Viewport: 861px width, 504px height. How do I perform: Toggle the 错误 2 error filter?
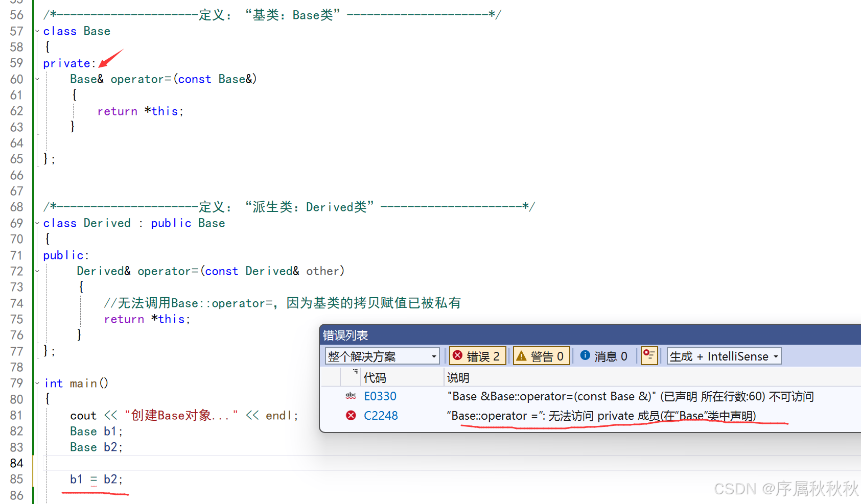tap(477, 355)
